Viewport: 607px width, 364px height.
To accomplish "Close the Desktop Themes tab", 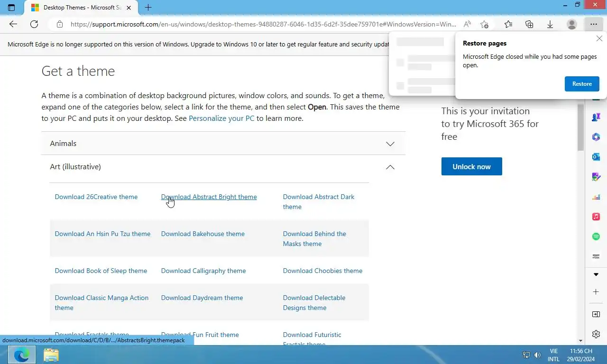I will 129,8.
